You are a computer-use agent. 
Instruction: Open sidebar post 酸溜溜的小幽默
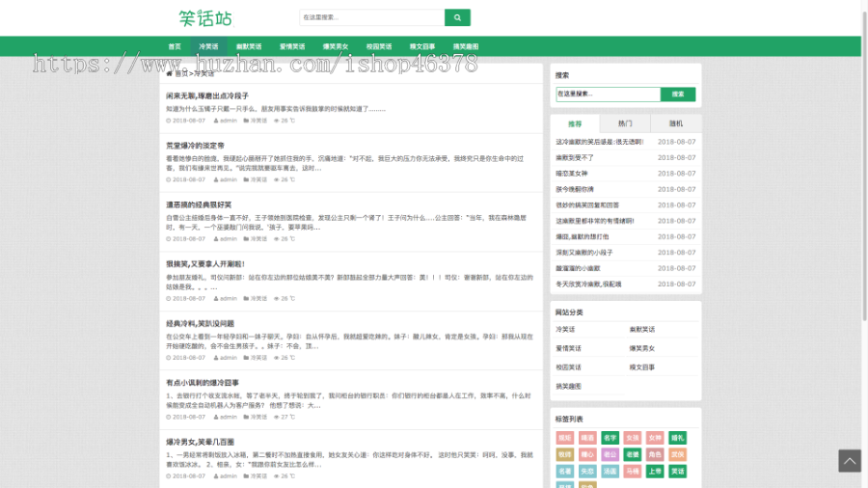[578, 268]
